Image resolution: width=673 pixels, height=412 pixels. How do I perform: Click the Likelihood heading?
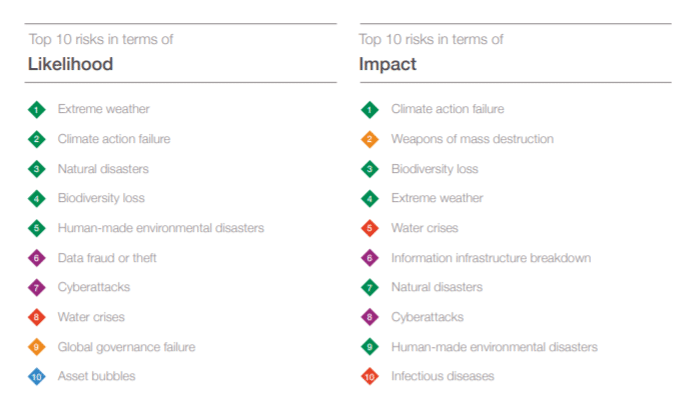(x=70, y=64)
